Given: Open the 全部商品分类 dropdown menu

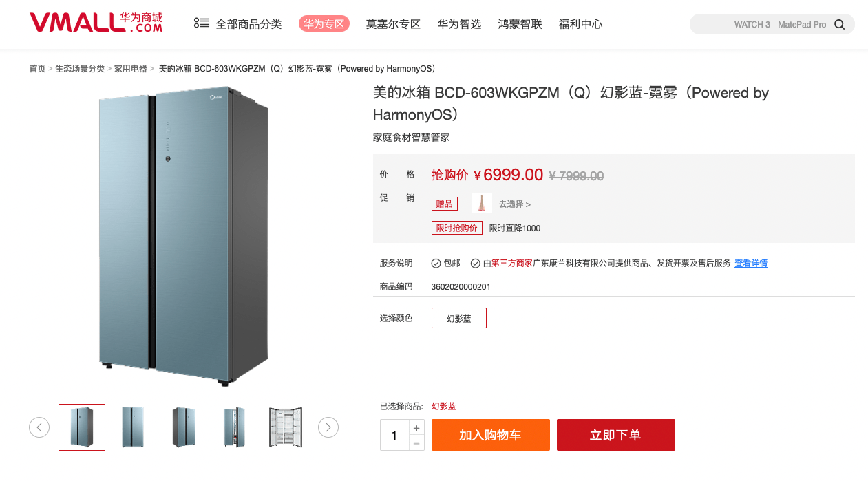Looking at the screenshot, I should [248, 24].
